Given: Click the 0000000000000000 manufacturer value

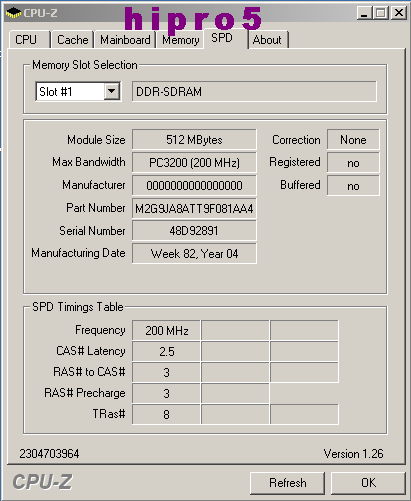Looking at the screenshot, I should point(194,185).
